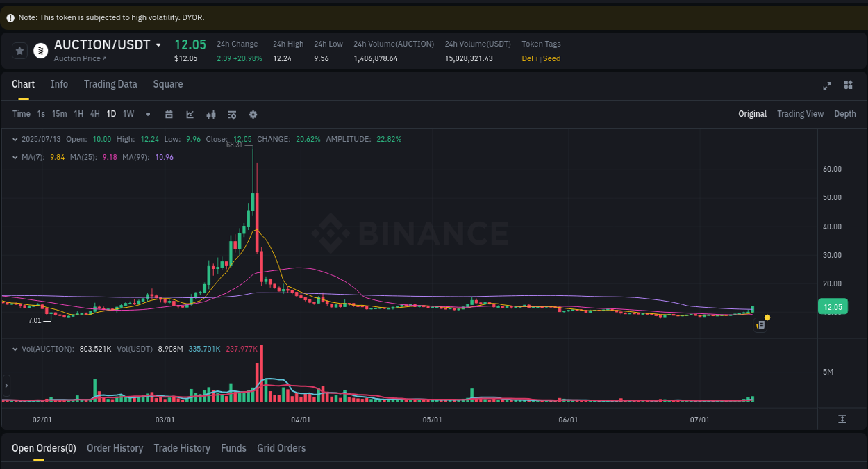Open the AUCTION/USDT pair dropdown
Image resolution: width=868 pixels, height=469 pixels.
coord(158,44)
